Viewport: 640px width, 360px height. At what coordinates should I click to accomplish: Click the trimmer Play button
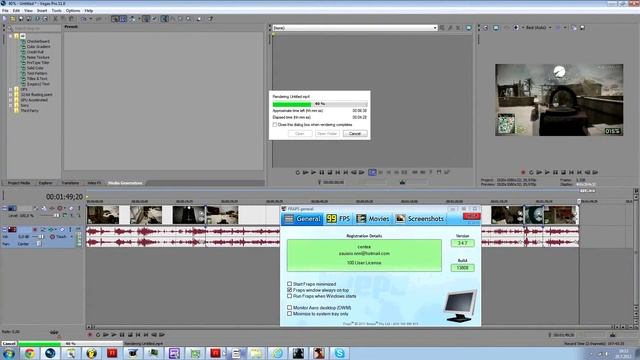coord(313,172)
